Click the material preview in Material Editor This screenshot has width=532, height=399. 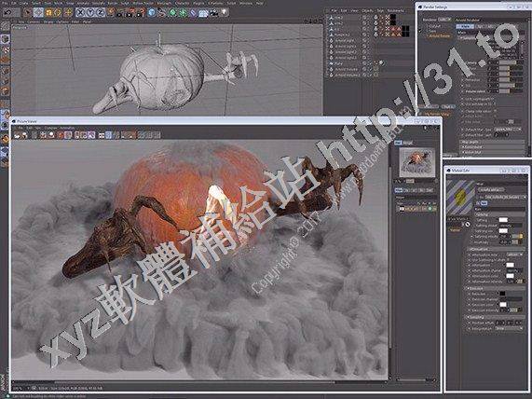(460, 198)
